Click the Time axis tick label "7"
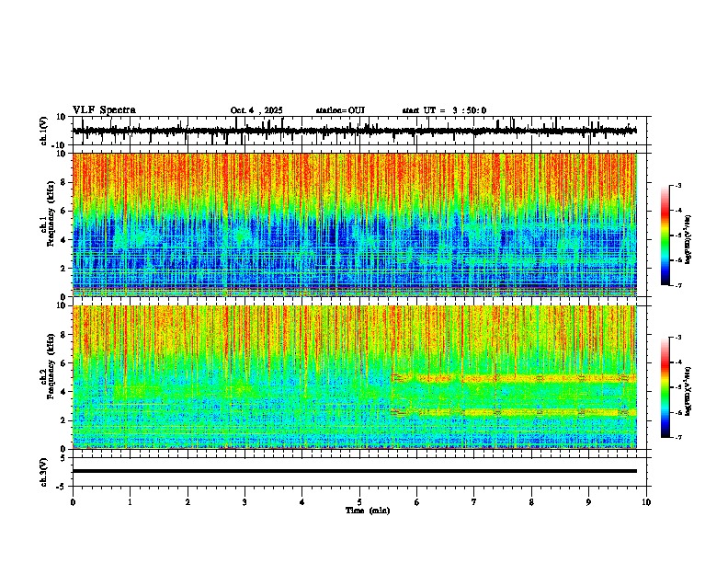The height and width of the screenshot is (563, 728). point(474,502)
